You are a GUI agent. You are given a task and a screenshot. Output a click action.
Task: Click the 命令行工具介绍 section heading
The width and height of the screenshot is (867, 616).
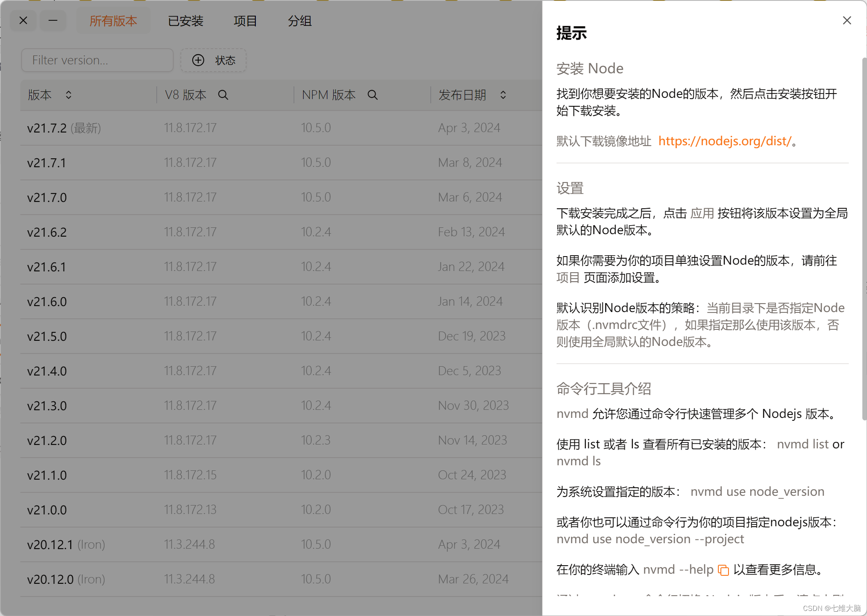pos(604,389)
